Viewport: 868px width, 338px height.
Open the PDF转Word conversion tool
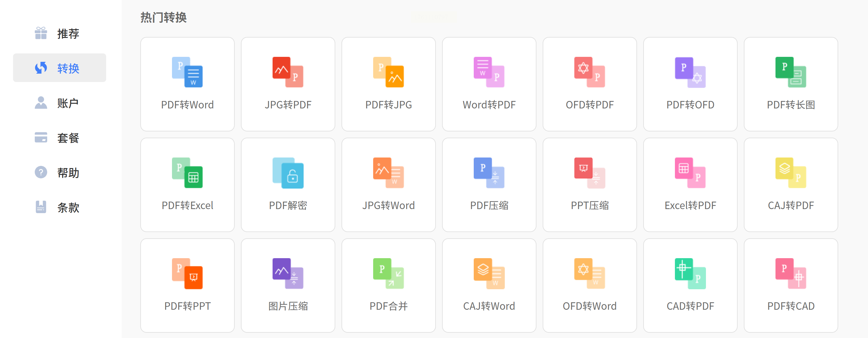click(187, 84)
